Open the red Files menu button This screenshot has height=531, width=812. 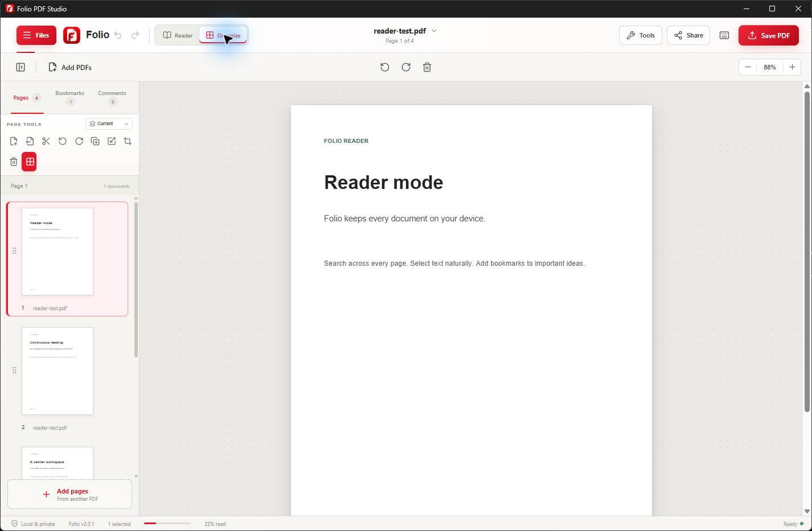(x=36, y=35)
